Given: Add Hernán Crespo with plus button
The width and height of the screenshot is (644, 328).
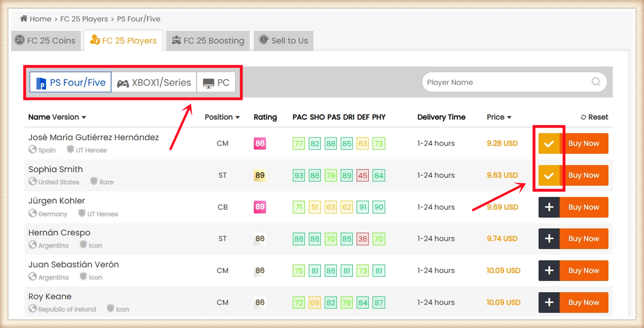Looking at the screenshot, I should pos(549,239).
